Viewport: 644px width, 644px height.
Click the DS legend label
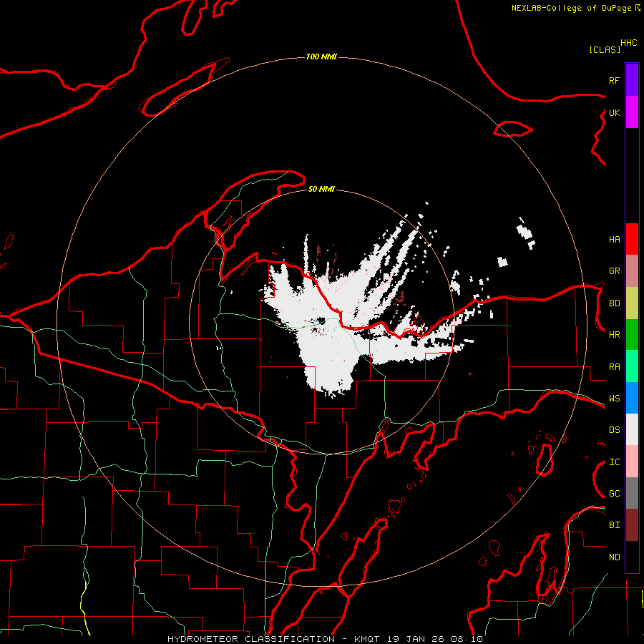click(x=614, y=430)
